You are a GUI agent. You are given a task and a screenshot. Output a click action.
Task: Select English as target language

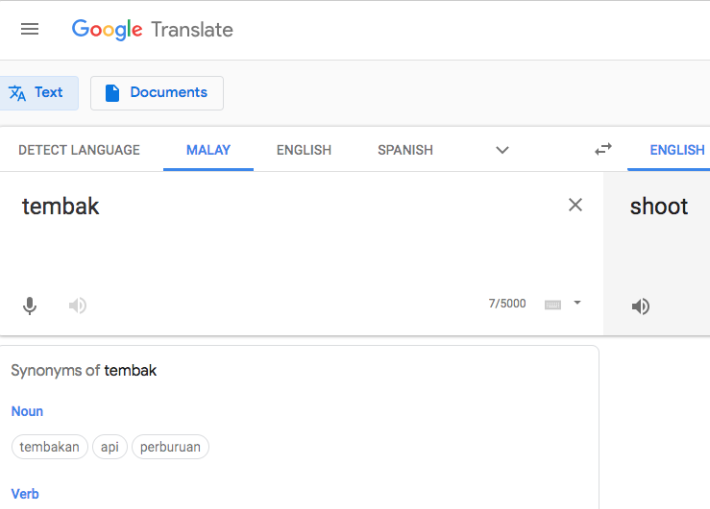677,150
